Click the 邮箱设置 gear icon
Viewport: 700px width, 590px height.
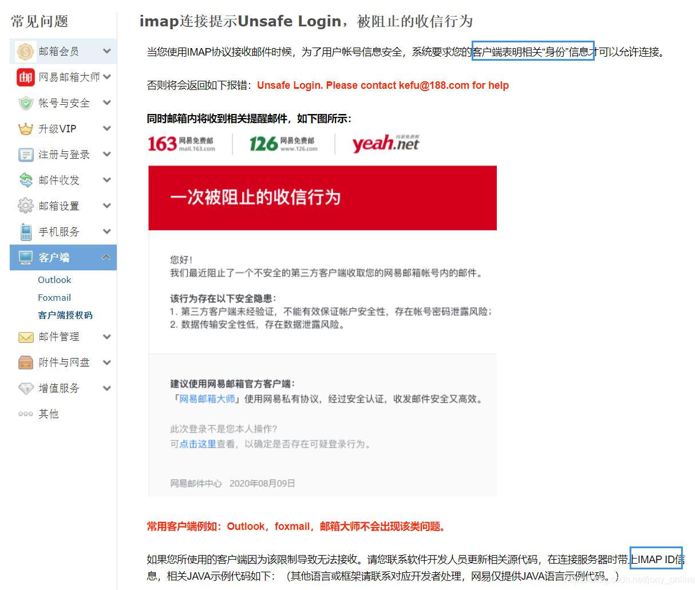point(26,206)
